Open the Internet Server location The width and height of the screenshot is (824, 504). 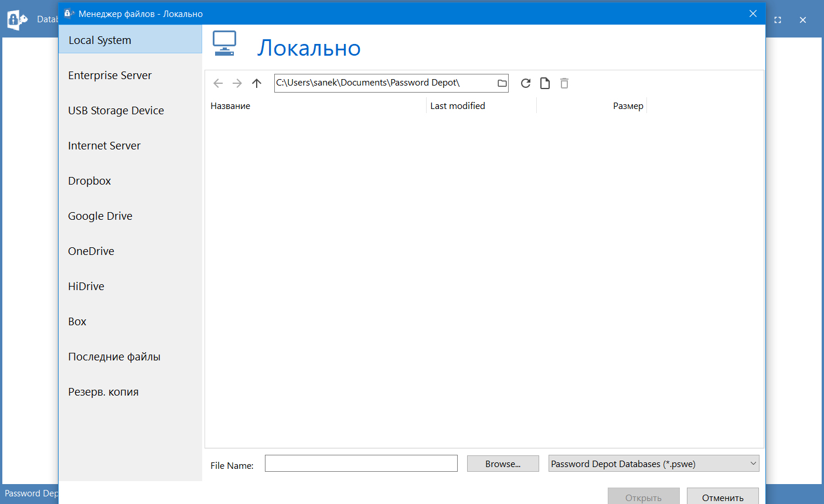(x=104, y=146)
